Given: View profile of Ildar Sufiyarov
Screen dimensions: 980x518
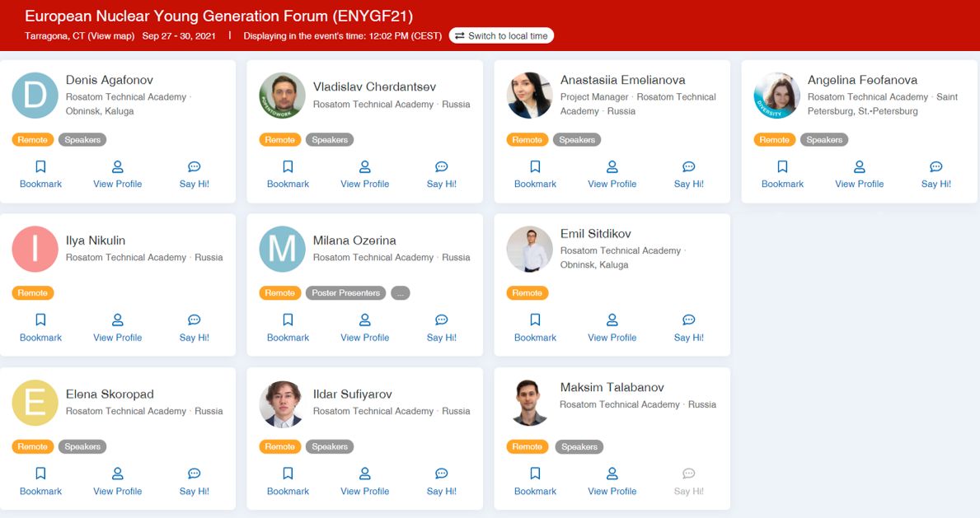Looking at the screenshot, I should click(x=365, y=482).
